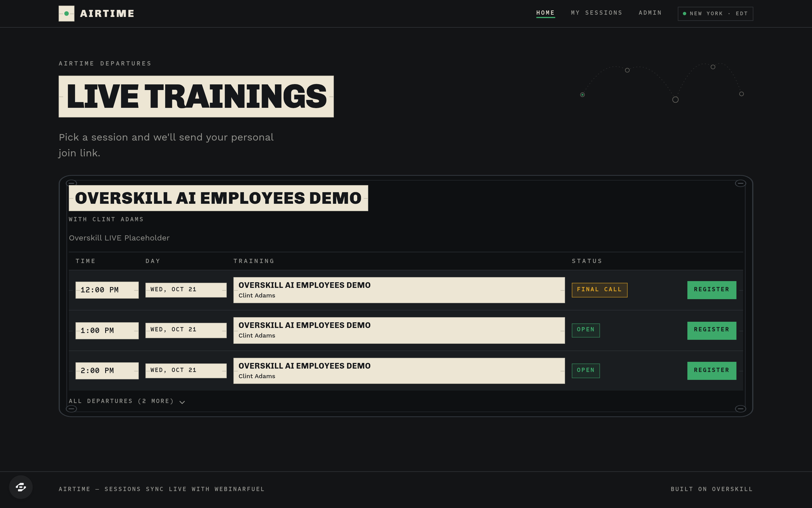Select the 1:00 PM time cell
812x508 pixels.
[107, 330]
